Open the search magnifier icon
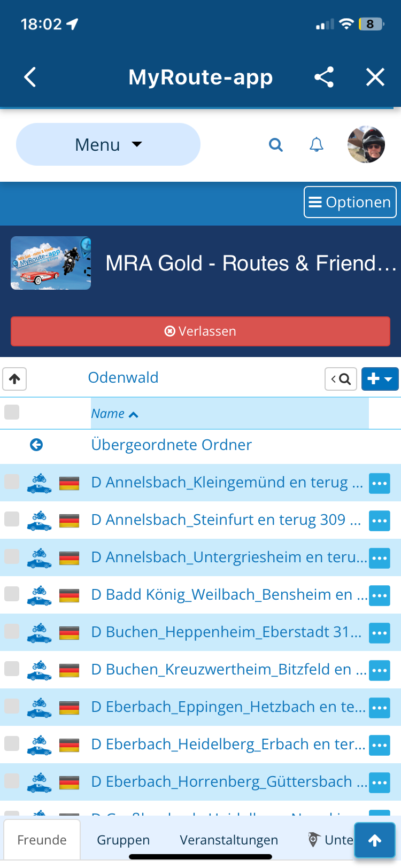The image size is (401, 868). click(x=276, y=144)
